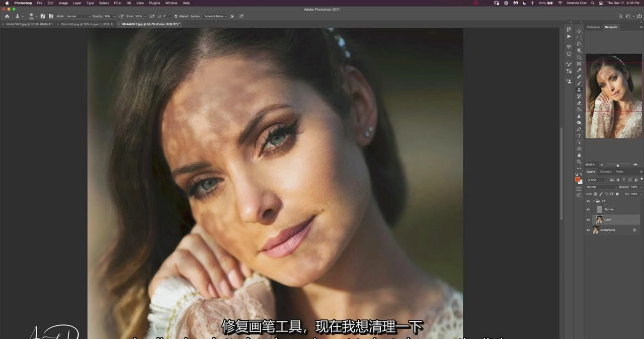Switch to the Histogram tab
644x339 pixels.
pyautogui.click(x=594, y=27)
